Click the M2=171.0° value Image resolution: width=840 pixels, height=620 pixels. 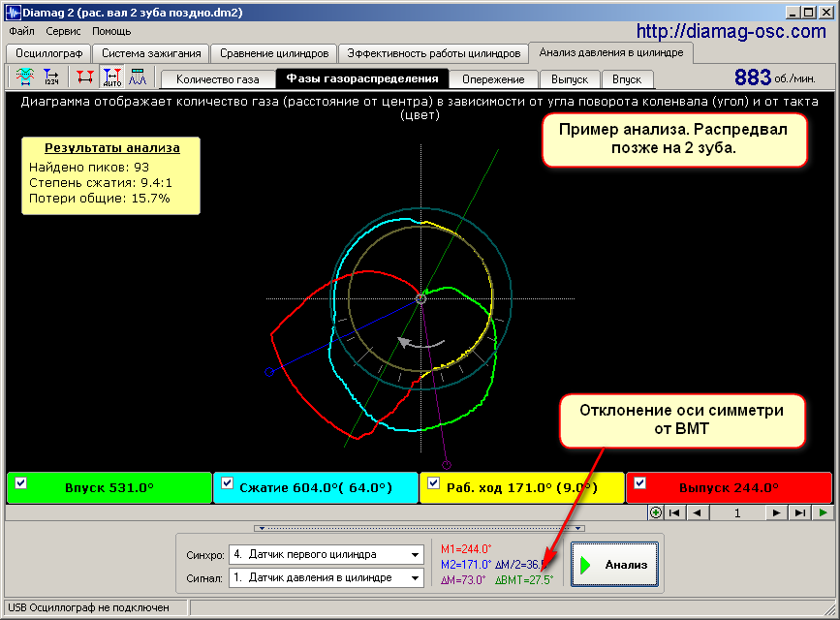(466, 564)
